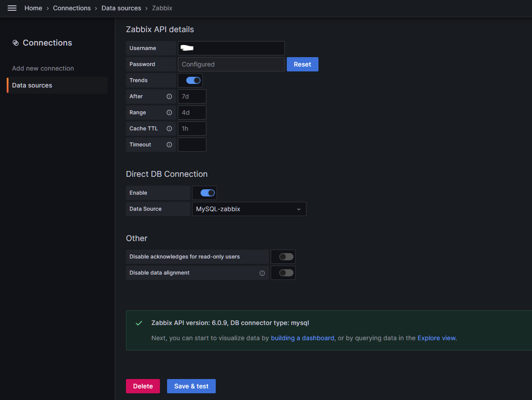This screenshot has height=400, width=532.
Task: Open the hamburger navigation menu
Action: [12, 8]
